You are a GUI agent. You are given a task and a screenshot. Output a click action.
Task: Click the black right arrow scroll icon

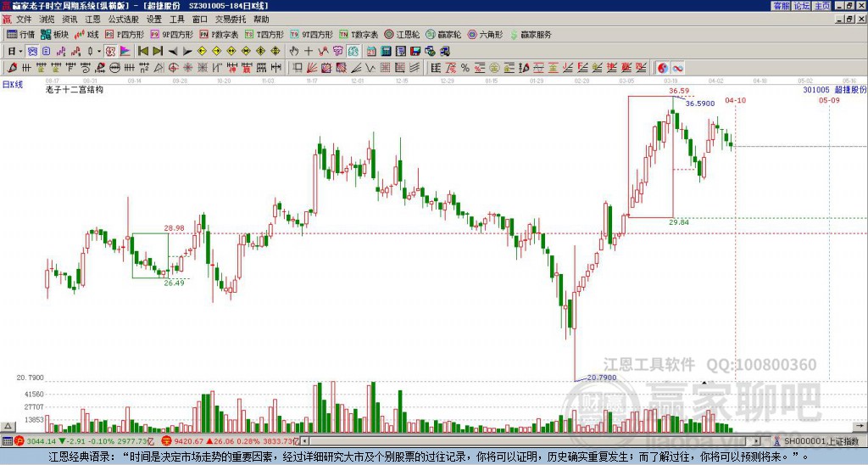[187, 52]
